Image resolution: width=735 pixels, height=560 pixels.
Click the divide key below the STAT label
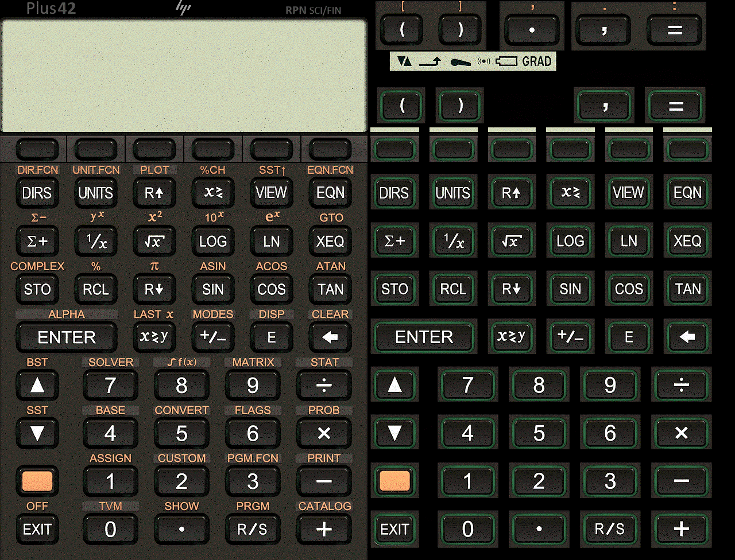coord(324,385)
